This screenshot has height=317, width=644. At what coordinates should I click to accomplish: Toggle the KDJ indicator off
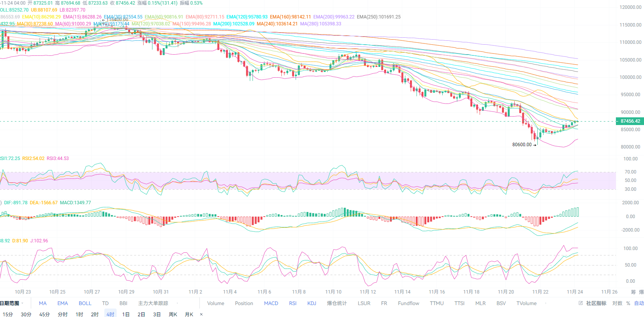click(x=312, y=303)
